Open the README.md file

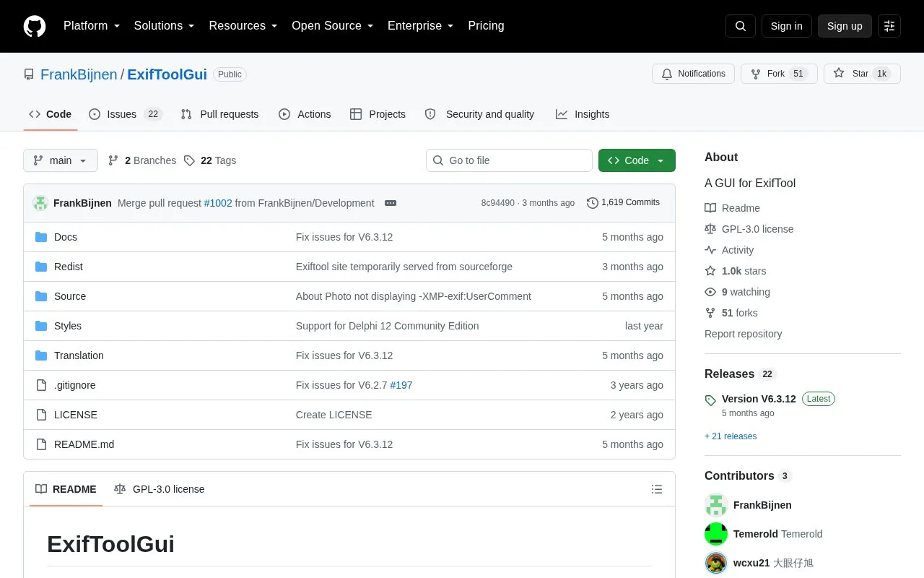click(x=84, y=444)
